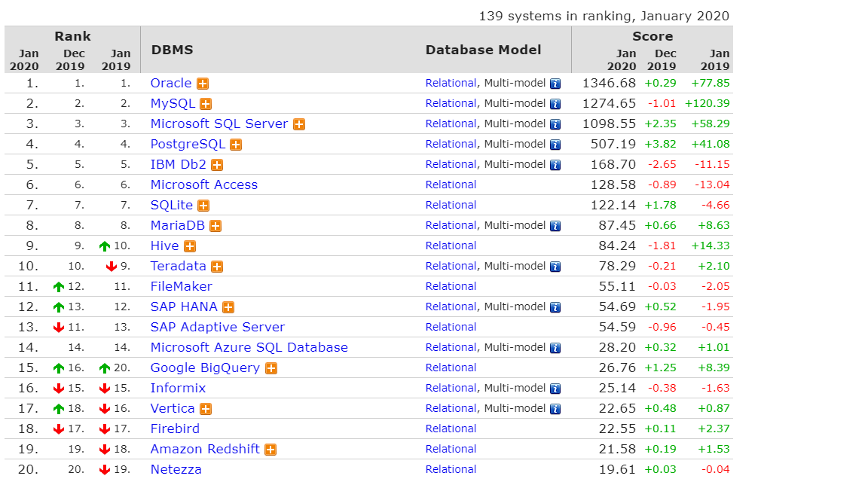Screen dimensions: 868x488
Task: Click the info icon in IBM Db2 row
Action: click(555, 165)
